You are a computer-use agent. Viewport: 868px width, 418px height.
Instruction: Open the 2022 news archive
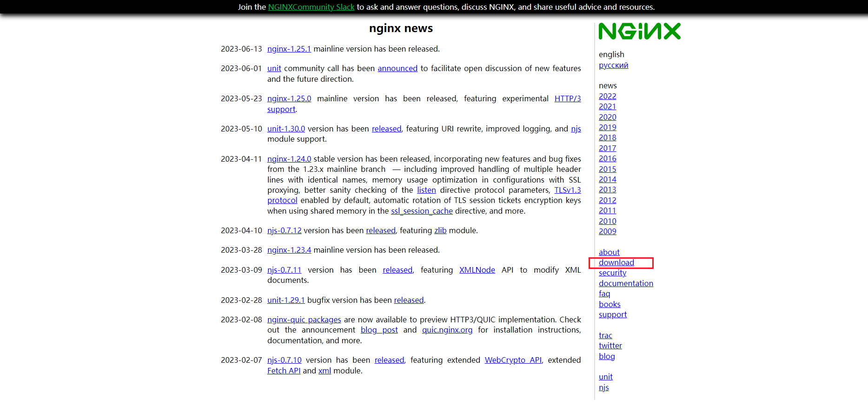pos(607,96)
